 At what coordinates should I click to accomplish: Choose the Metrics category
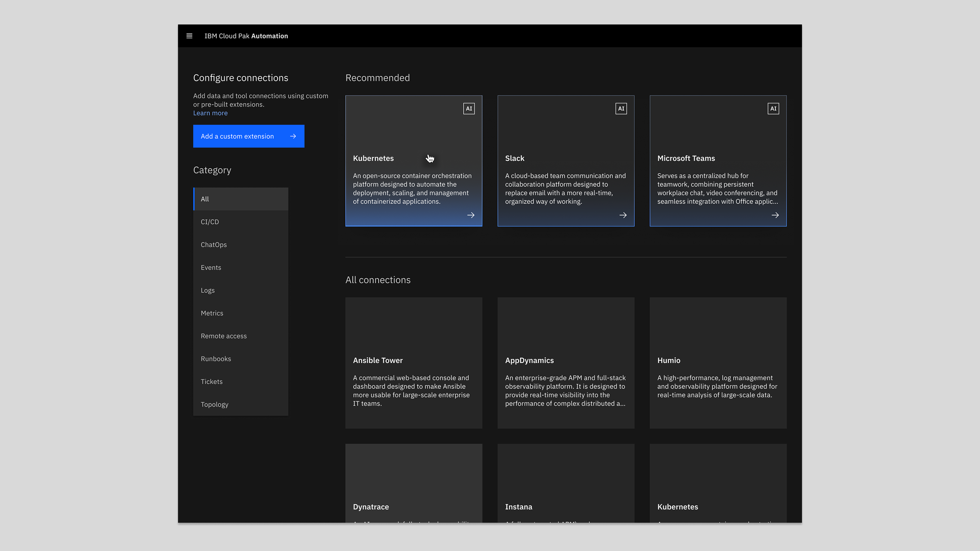tap(241, 313)
